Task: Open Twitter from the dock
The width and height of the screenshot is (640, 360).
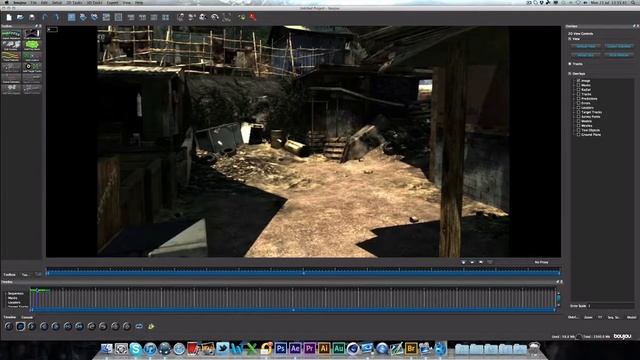Action: (x=222, y=348)
